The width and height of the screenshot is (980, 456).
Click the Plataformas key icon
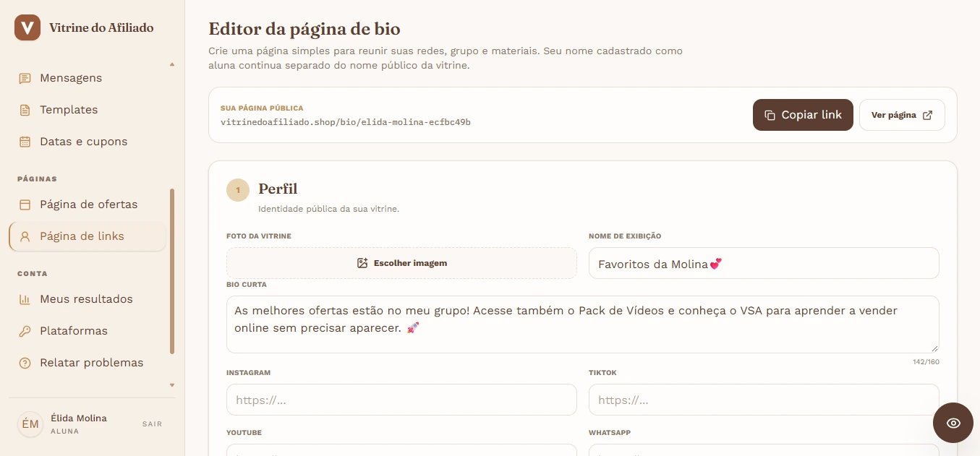(25, 331)
